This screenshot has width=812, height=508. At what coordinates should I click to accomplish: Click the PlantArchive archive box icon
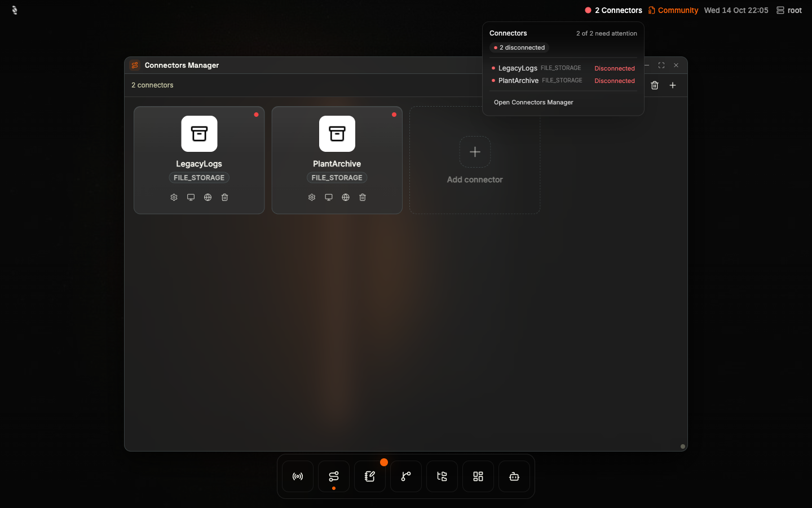tap(337, 134)
